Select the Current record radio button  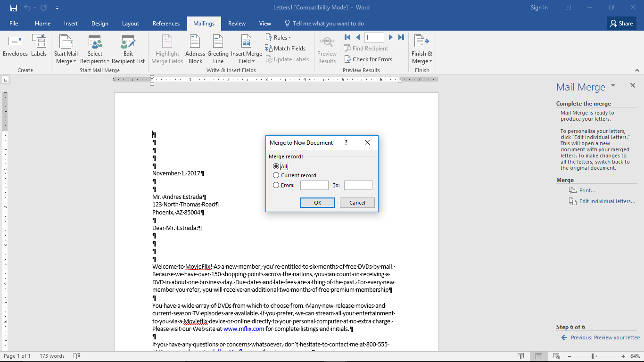tap(276, 175)
